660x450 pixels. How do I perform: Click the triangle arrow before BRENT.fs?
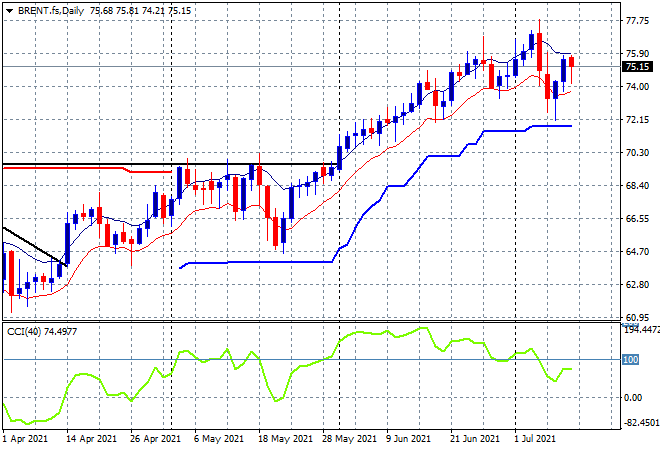9,11
